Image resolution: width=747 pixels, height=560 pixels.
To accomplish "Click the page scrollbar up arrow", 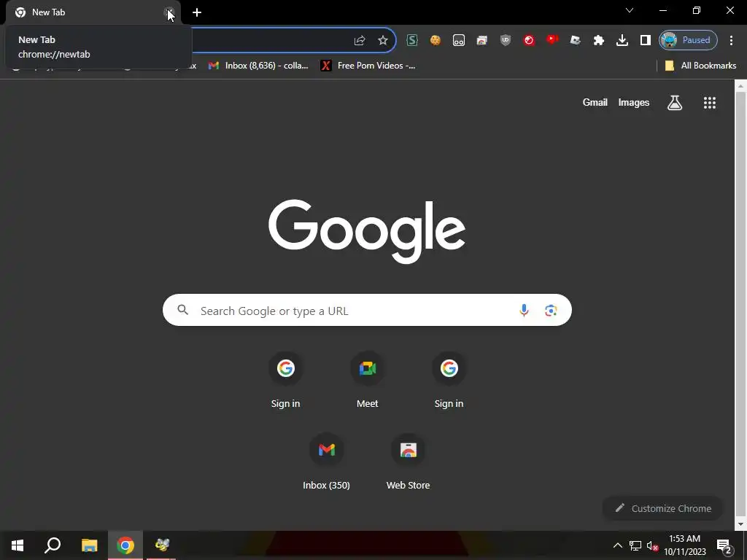I will [740, 86].
